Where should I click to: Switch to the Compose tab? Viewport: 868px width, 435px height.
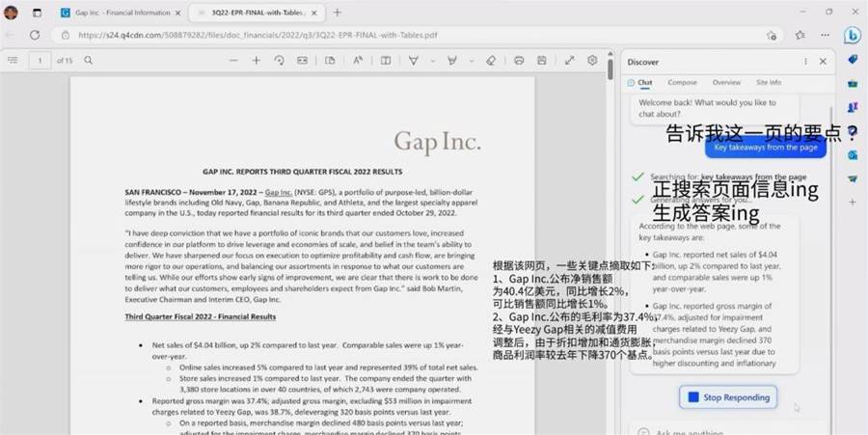[x=682, y=82]
